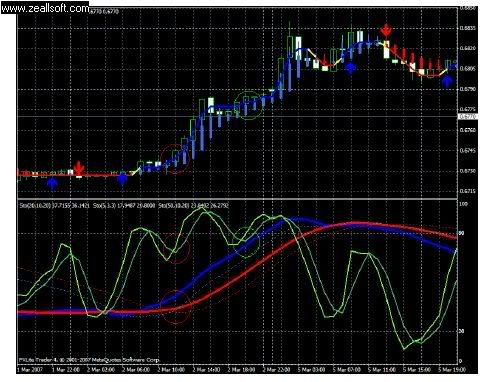491x382 pixels.
Task: Click the red circle at the blue-red line crossover
Action: tap(176, 307)
